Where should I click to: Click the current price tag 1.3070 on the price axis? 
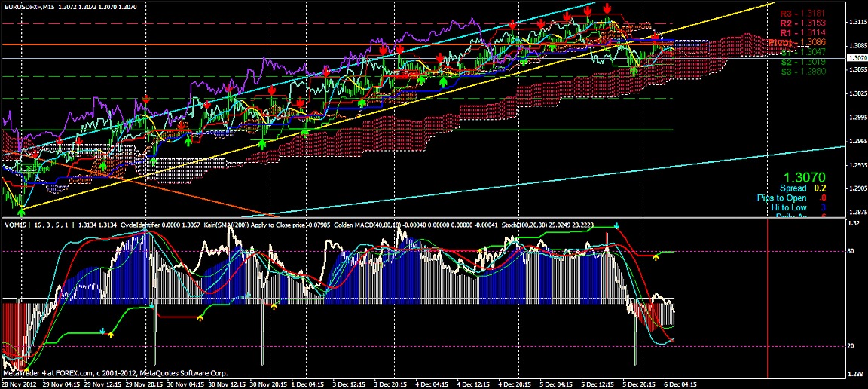click(x=854, y=57)
